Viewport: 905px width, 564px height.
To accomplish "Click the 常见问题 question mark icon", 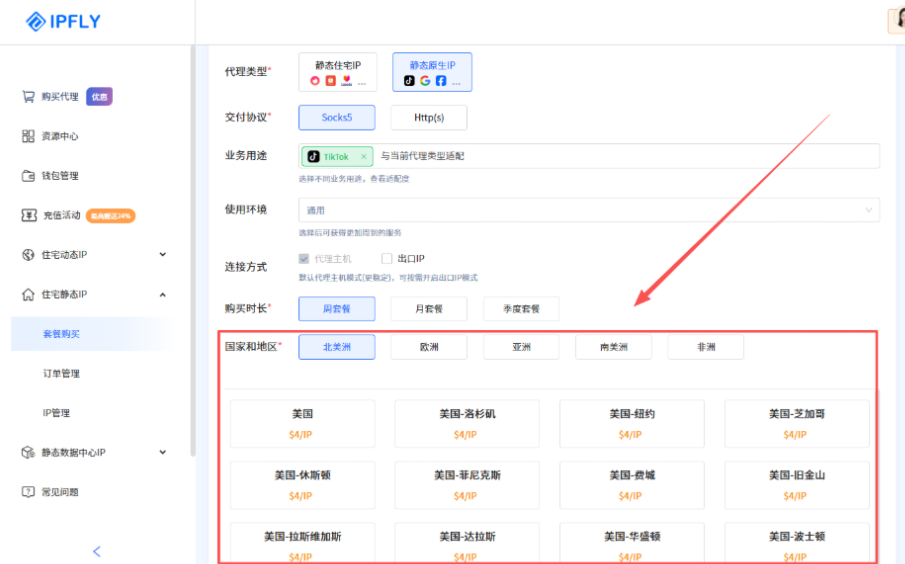I will coord(28,492).
